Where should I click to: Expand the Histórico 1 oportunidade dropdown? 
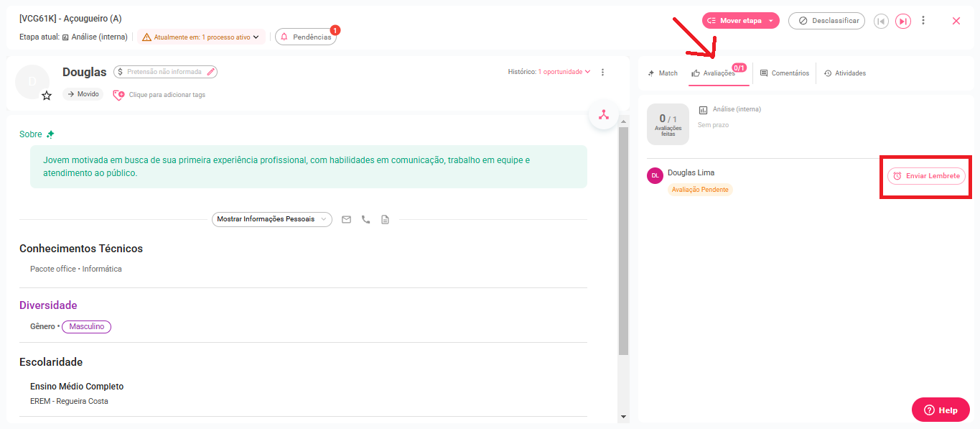coord(564,72)
